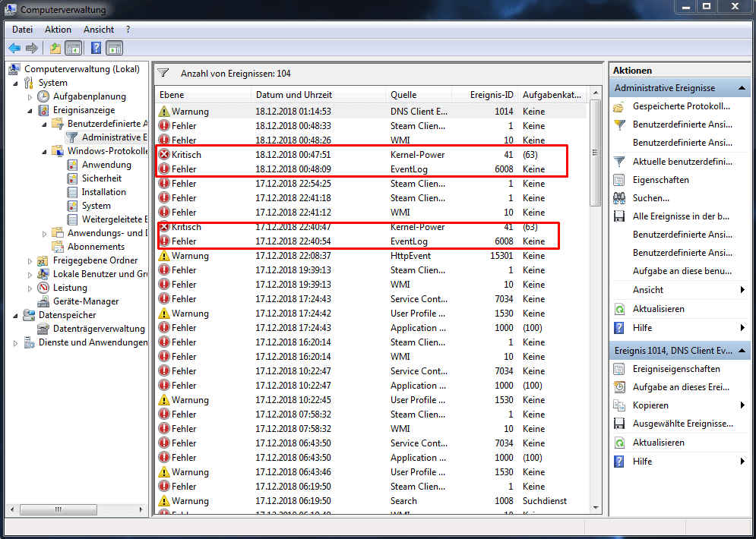Open the Ansicht submenu arrow in actions pane
The image size is (756, 539).
(742, 290)
